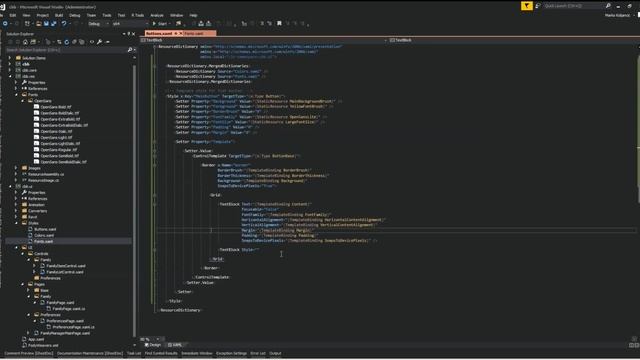Click the notifications flag icon in title bar
The width and height of the screenshot is (640, 360).
(527, 6)
